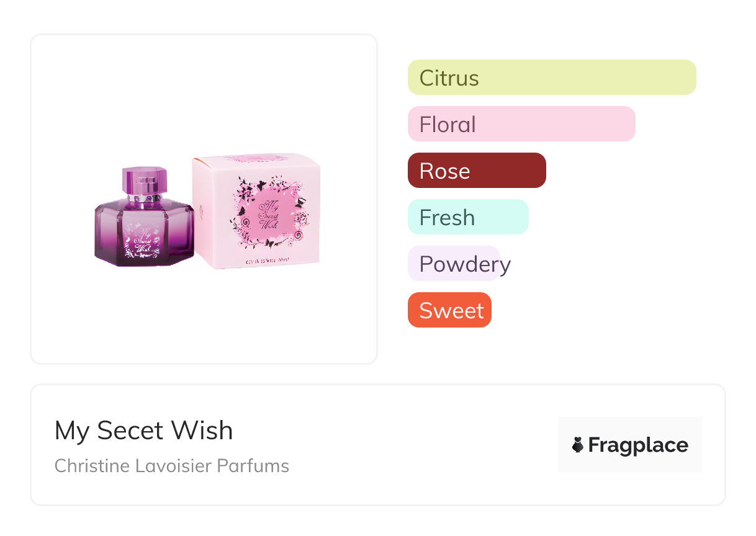Click the silver sprayer neck of the bottle
Screen dimensions: 756x536
click(x=143, y=198)
